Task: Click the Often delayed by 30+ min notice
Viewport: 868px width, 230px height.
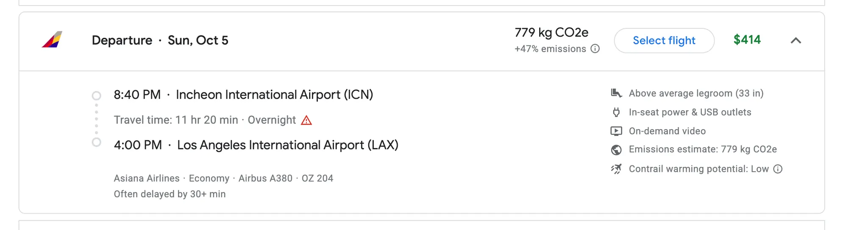Action: coord(170,194)
